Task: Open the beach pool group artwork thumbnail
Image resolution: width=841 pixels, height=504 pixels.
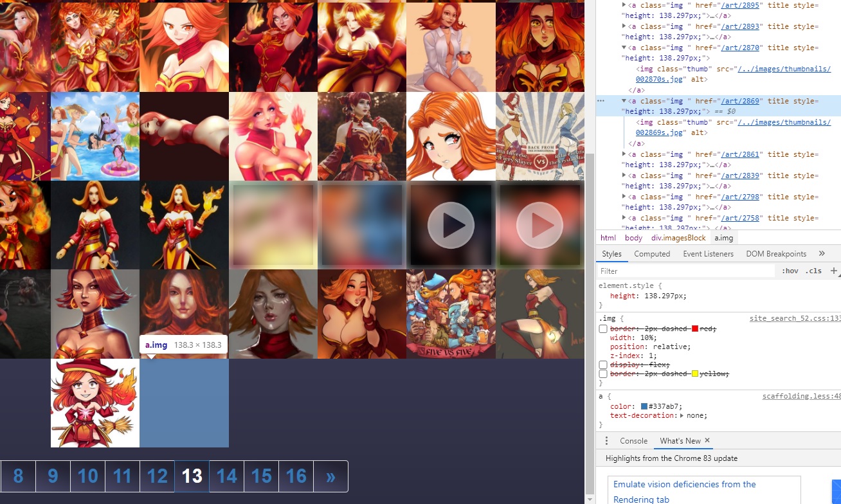Action: pyautogui.click(x=95, y=136)
